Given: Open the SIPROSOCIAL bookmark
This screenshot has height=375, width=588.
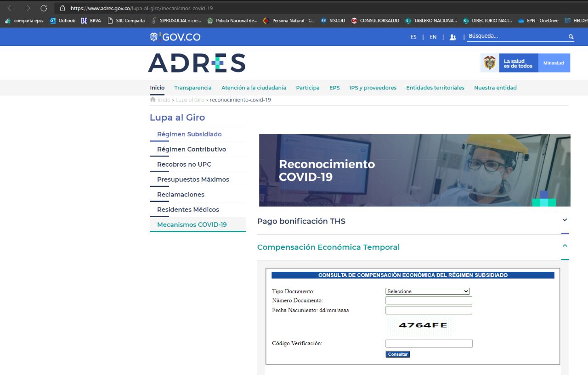Looking at the screenshot, I should coord(176,21).
